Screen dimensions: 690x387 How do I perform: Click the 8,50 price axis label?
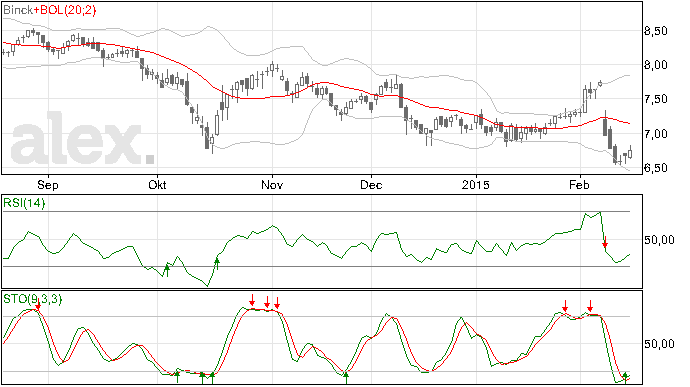[x=656, y=31]
